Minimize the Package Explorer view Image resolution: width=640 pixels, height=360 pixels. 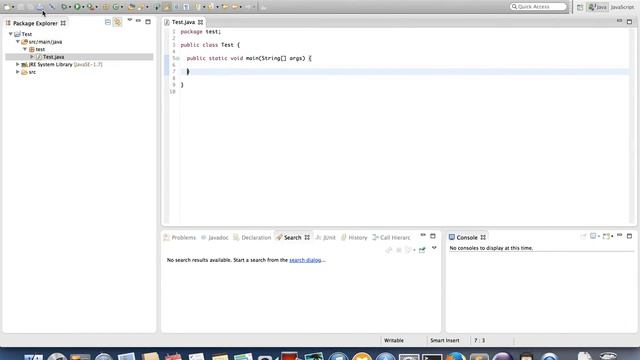pyautogui.click(x=138, y=20)
